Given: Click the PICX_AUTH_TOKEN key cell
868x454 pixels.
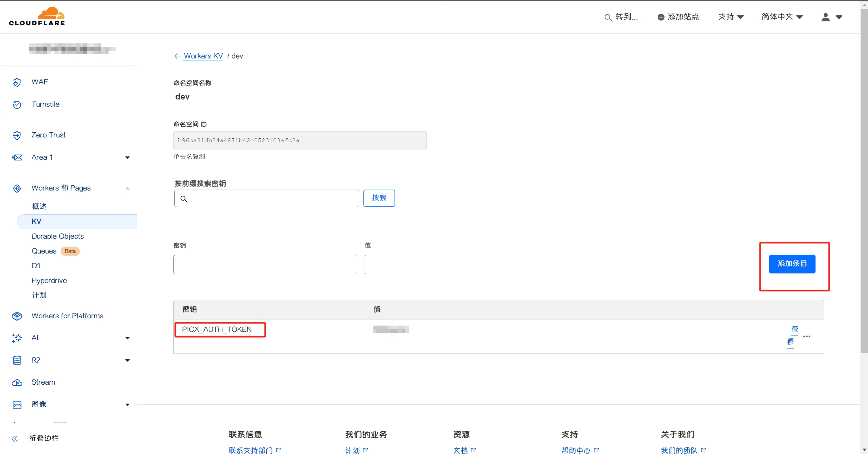Looking at the screenshot, I should (217, 329).
